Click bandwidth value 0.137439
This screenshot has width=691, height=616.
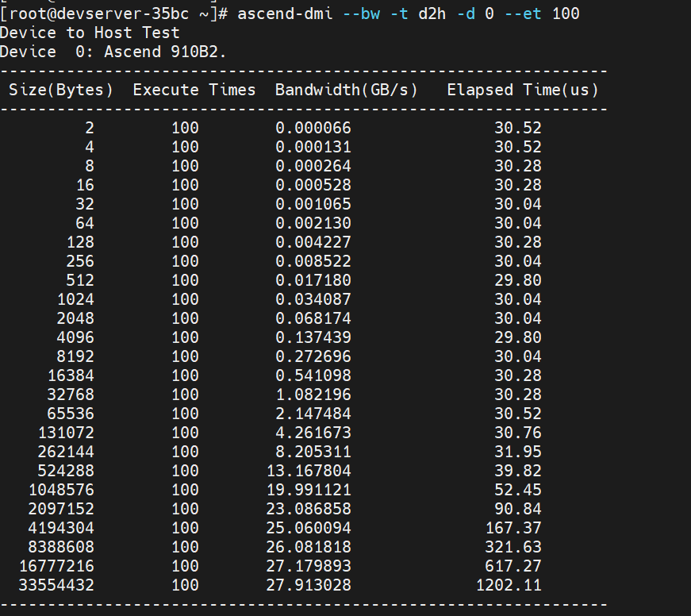click(313, 337)
